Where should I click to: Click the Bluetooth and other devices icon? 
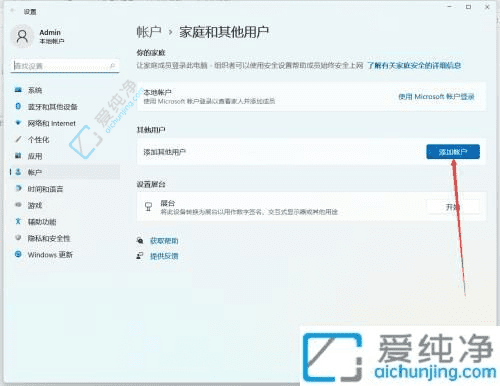point(18,106)
